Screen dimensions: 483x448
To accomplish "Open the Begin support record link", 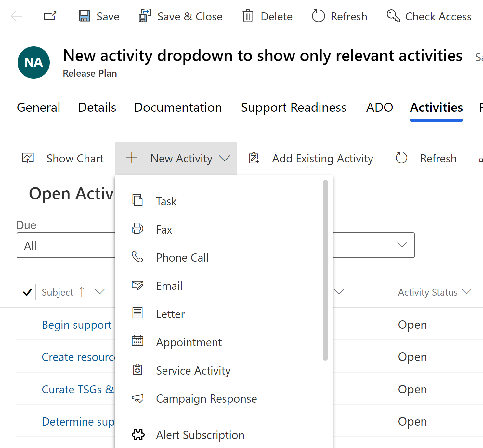I will pyautogui.click(x=77, y=325).
